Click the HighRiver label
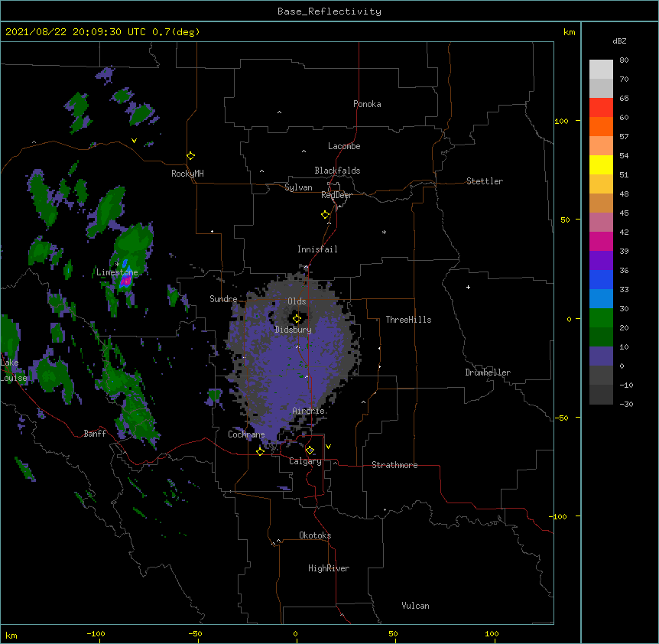 click(329, 568)
